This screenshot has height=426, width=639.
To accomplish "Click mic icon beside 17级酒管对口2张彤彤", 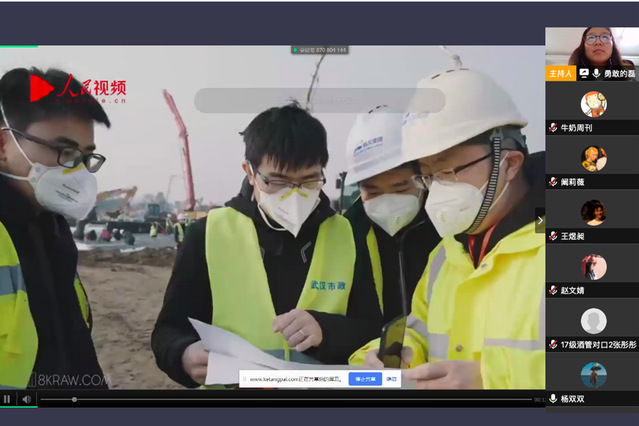I will click(553, 344).
